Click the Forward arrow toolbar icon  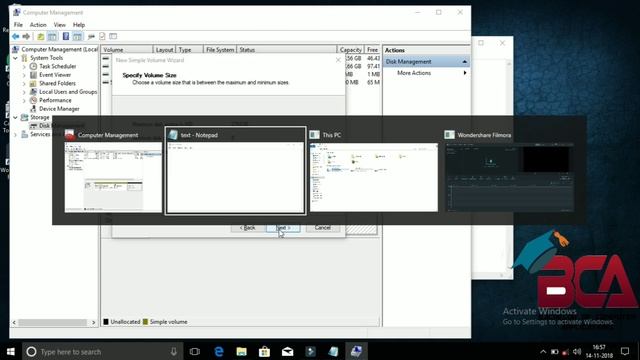coord(26,37)
